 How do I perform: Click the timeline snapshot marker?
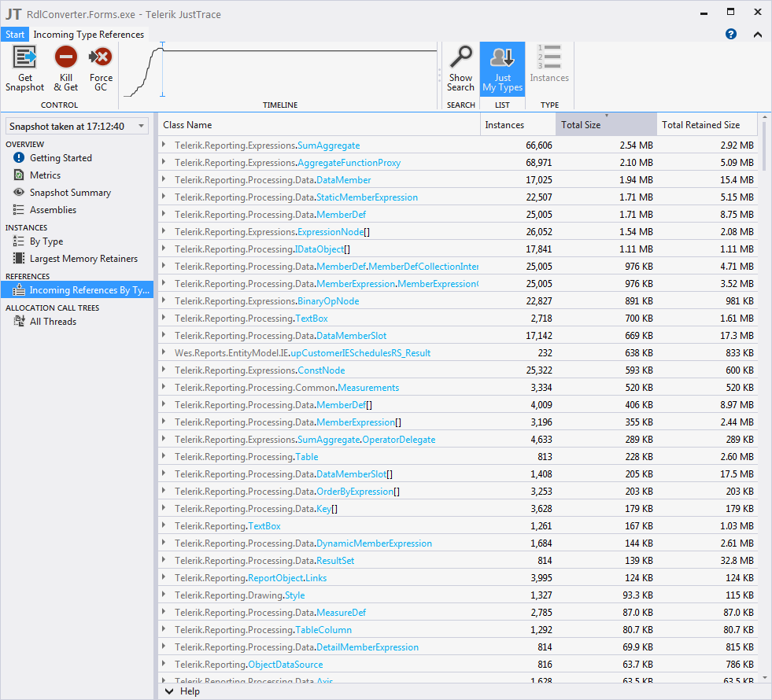[162, 69]
